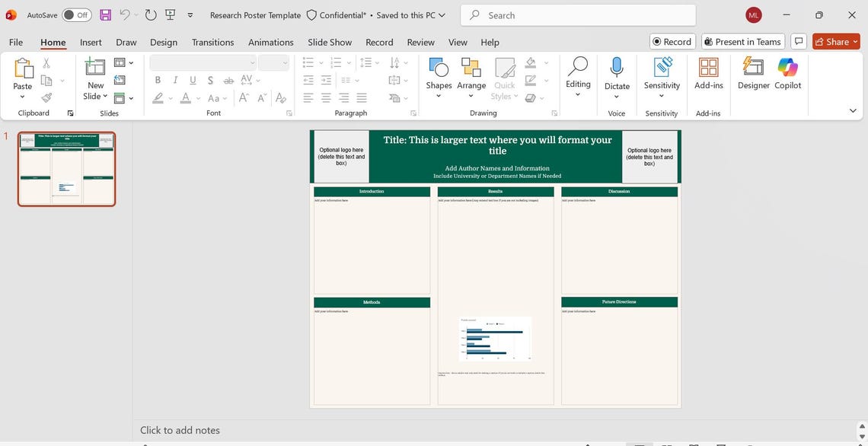Image resolution: width=868 pixels, height=446 pixels.
Task: Click the Record button at top right
Action: tap(672, 42)
